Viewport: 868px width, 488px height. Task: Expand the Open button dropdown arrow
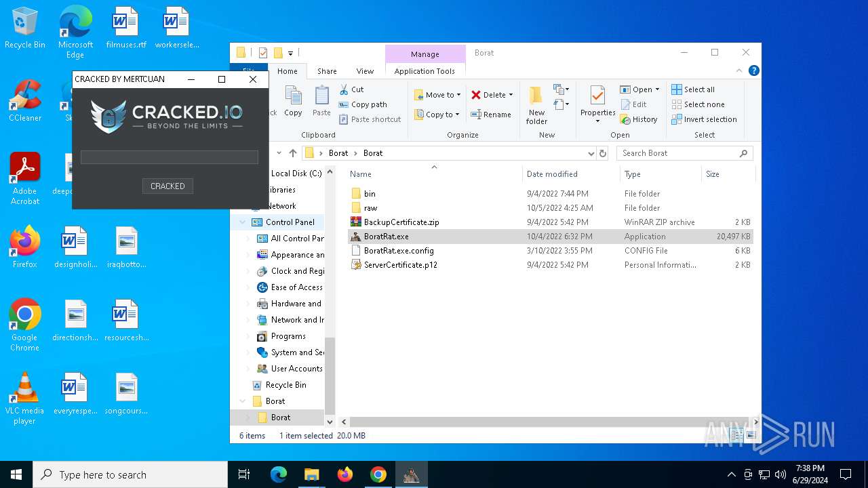657,89
